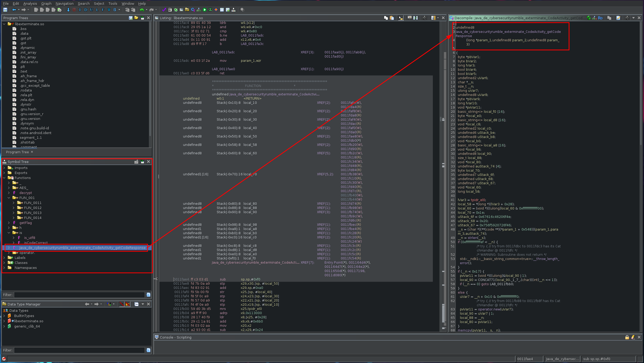Expand the AES_ folder in Symbol Tree

coord(9,188)
